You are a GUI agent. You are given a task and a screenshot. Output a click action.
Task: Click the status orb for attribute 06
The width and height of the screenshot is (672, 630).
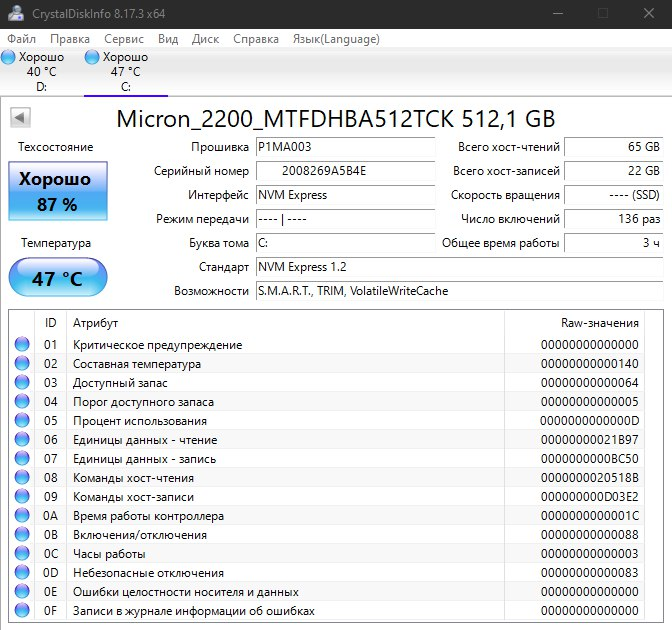point(22,439)
